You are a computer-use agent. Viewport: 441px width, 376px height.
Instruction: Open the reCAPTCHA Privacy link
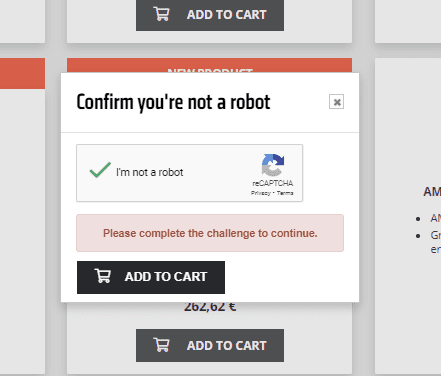(260, 193)
